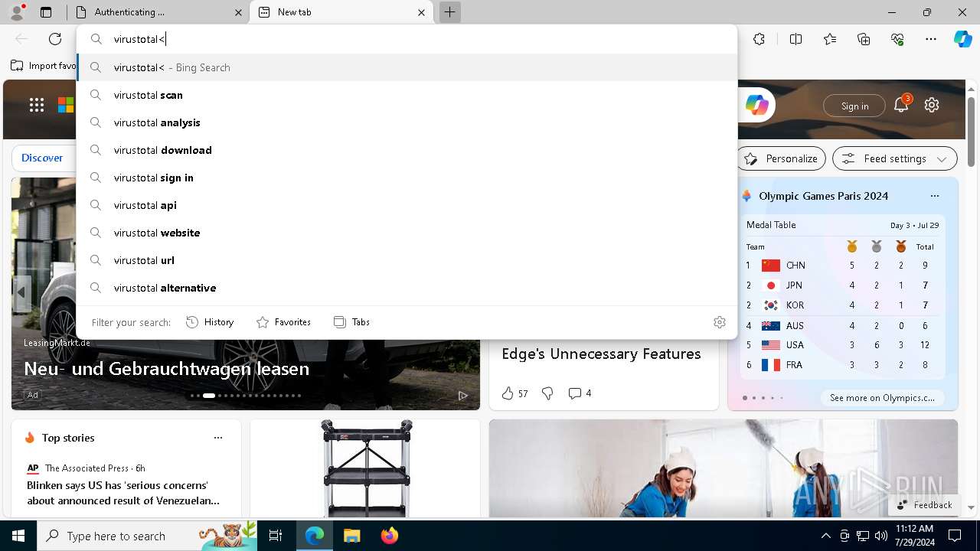Select suggestion 'virustotal website'
This screenshot has width=980, height=551.
[x=407, y=233]
